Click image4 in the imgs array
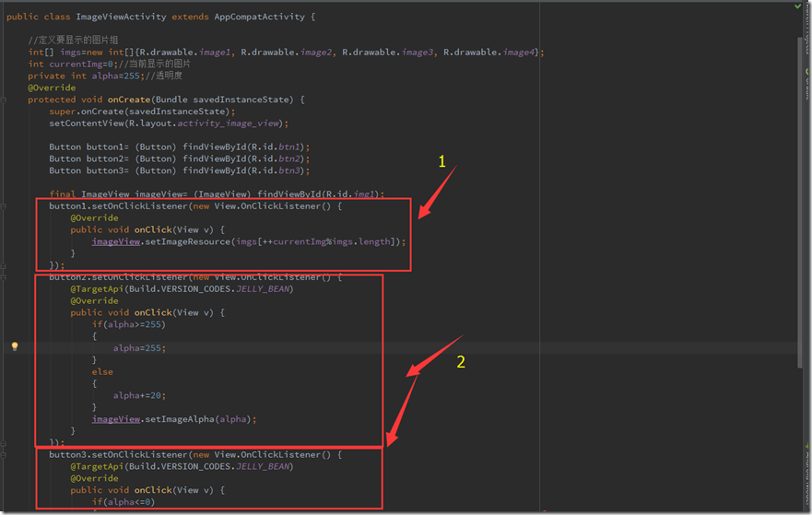This screenshot has width=812, height=515. tap(521, 53)
